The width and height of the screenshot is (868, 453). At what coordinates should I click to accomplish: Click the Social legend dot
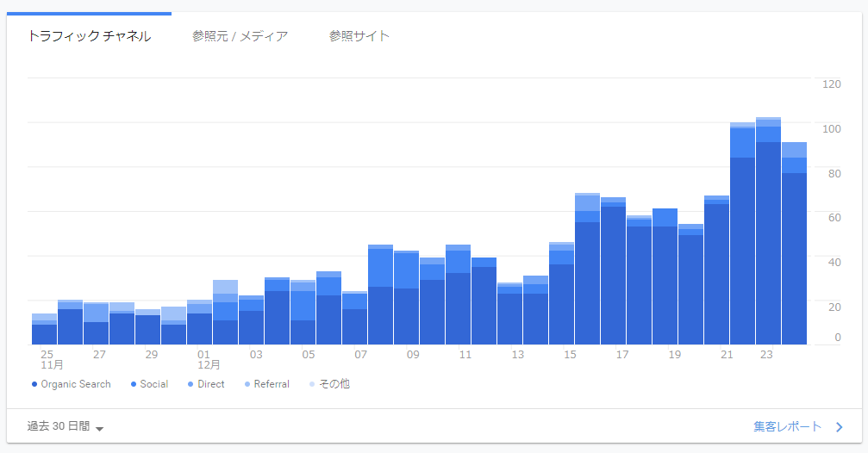[134, 384]
